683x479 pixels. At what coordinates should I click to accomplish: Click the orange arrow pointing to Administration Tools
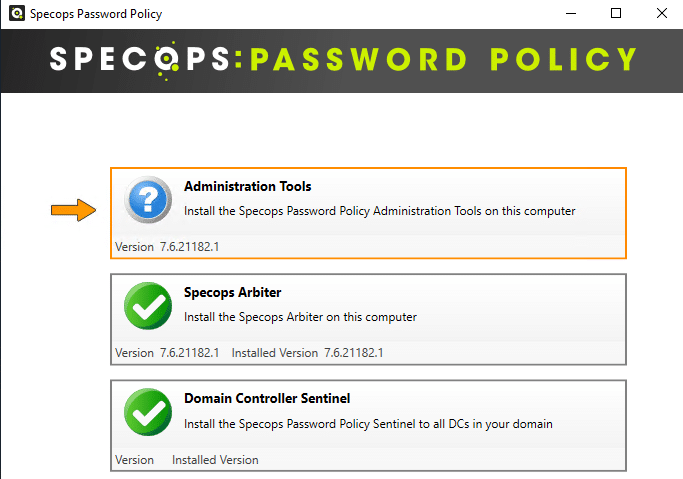73,210
